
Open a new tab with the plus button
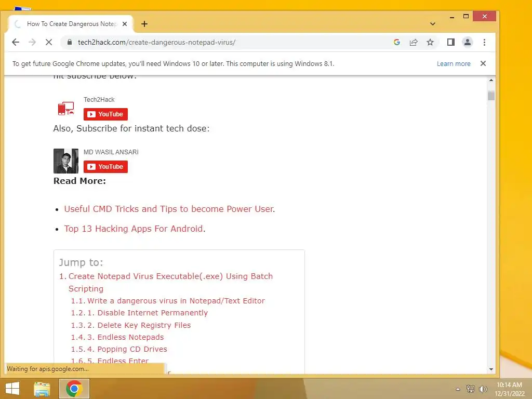144,24
